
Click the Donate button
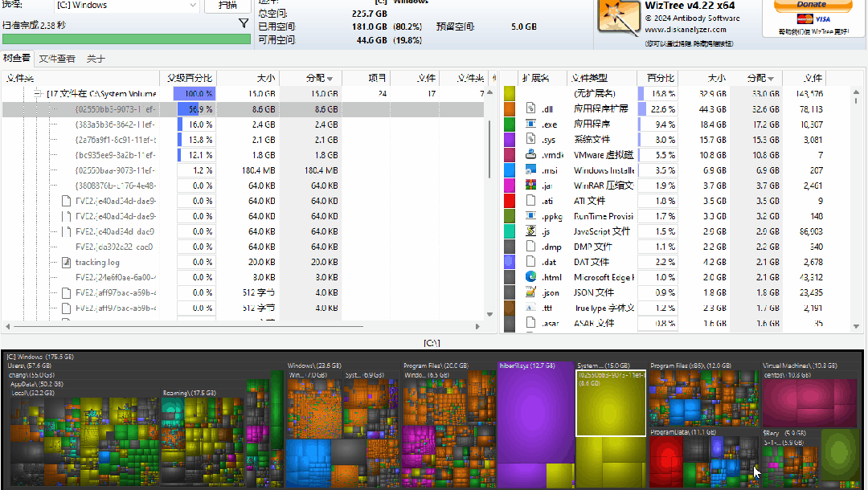point(812,5)
